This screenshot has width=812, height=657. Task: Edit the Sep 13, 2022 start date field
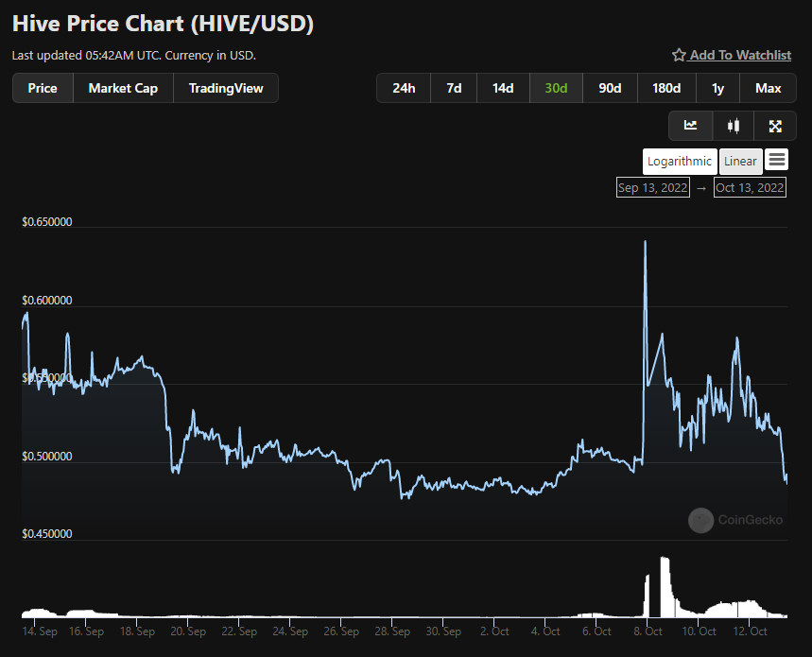coord(653,187)
